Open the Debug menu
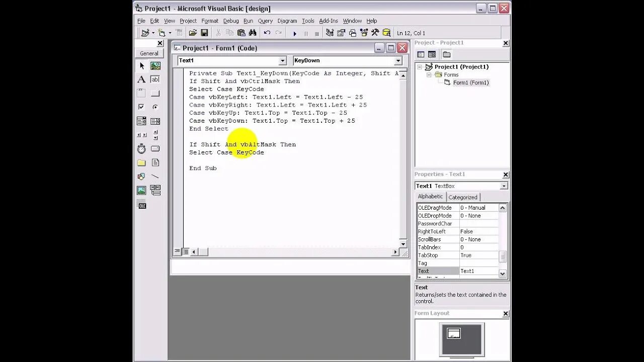 click(231, 21)
